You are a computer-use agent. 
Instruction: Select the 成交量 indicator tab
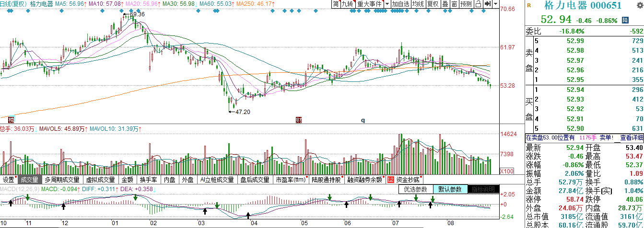pyautogui.click(x=29, y=180)
